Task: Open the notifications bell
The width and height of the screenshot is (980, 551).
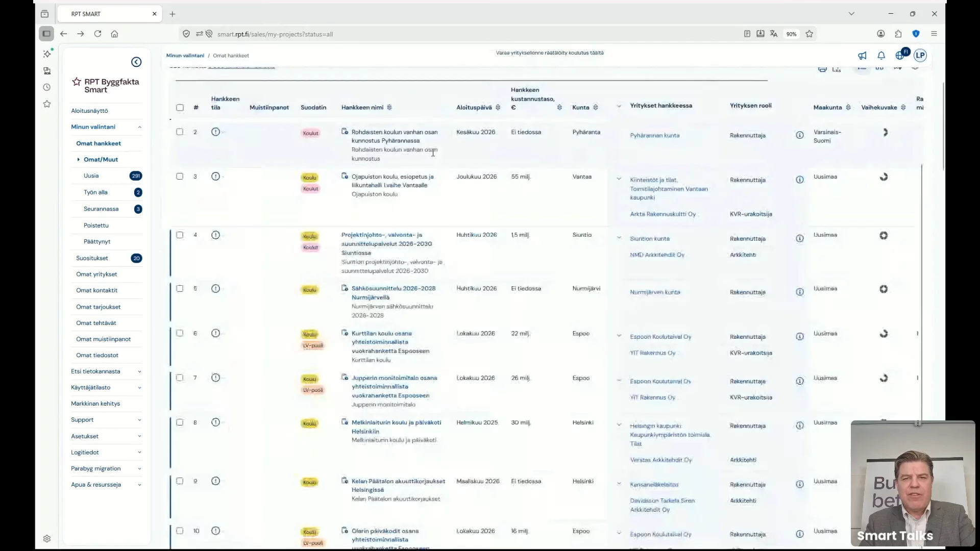Action: tap(881, 56)
